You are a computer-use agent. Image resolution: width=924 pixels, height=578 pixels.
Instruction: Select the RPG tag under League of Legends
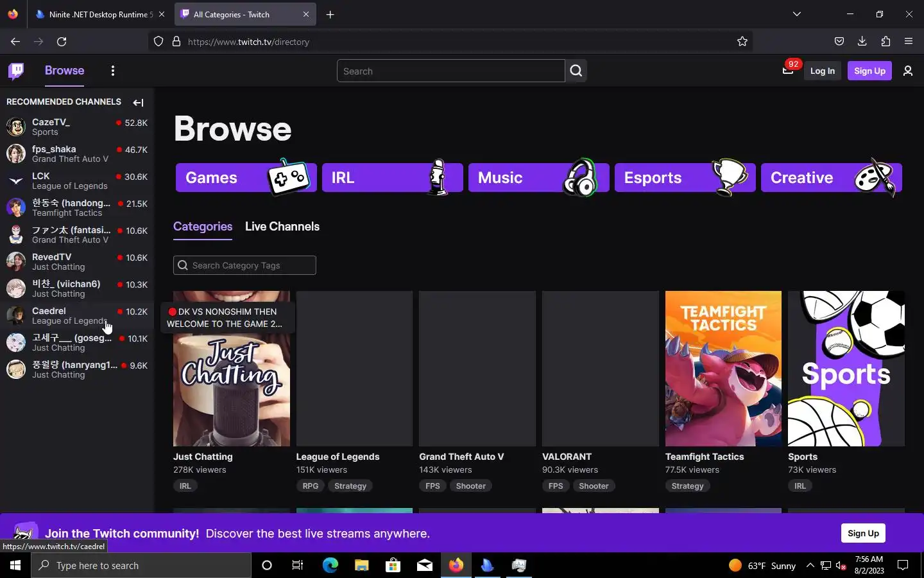pyautogui.click(x=311, y=486)
